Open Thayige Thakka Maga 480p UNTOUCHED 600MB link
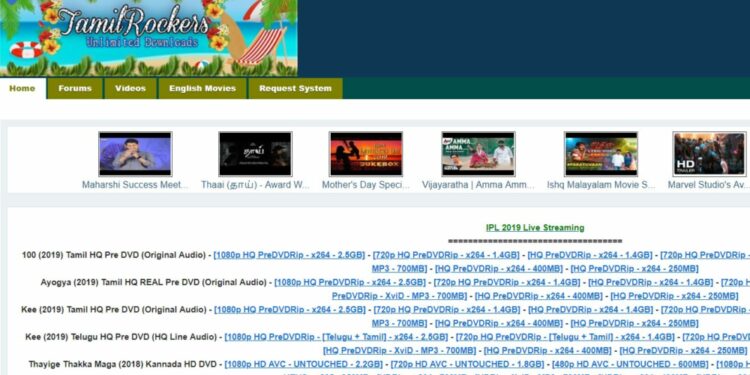The image size is (750, 375). pos(630,364)
